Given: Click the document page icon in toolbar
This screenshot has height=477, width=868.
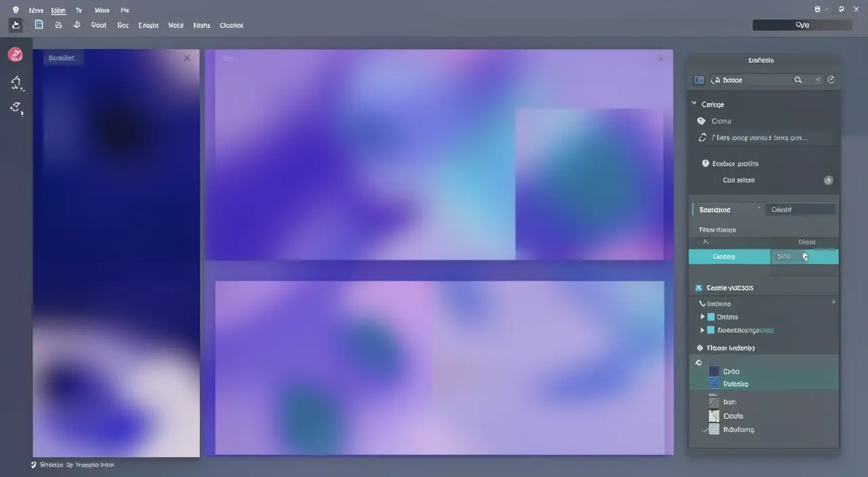Looking at the screenshot, I should pyautogui.click(x=39, y=24).
